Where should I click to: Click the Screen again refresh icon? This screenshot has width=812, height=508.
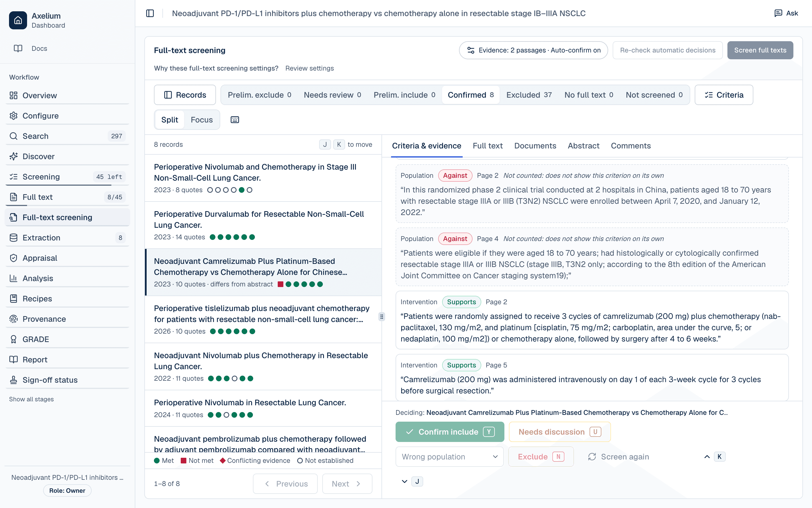(592, 457)
